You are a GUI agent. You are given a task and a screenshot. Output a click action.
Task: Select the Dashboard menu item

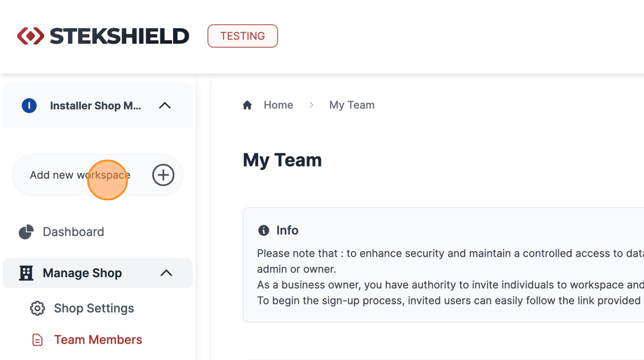(74, 232)
